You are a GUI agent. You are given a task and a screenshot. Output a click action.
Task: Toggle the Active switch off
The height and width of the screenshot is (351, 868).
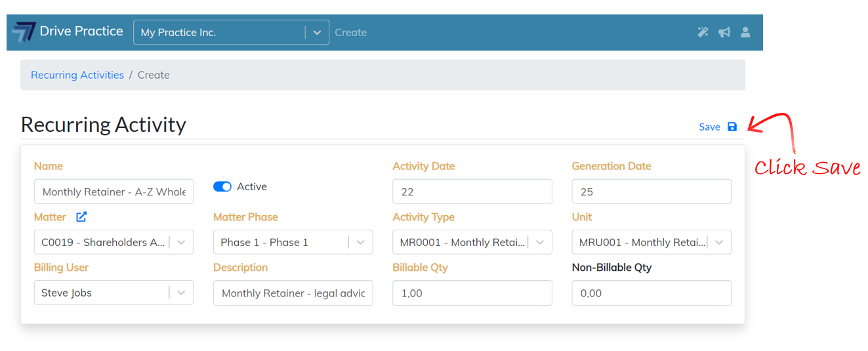click(222, 187)
